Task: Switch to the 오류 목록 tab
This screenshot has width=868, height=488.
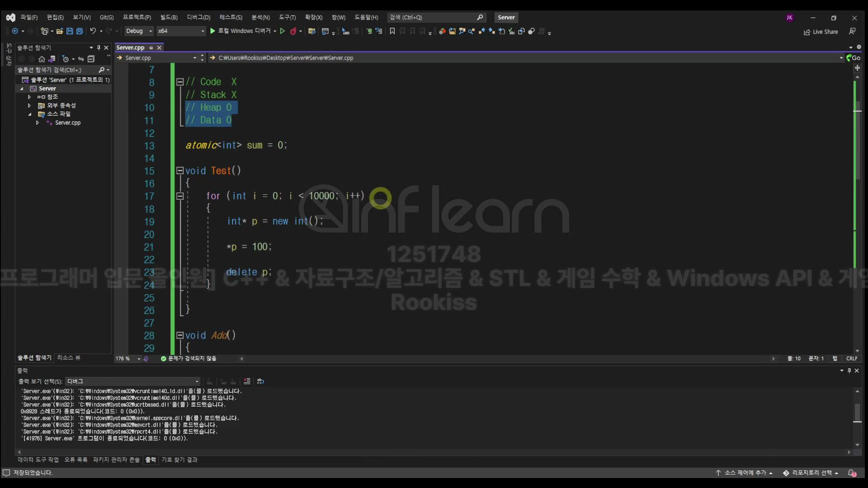Action: pyautogui.click(x=76, y=460)
